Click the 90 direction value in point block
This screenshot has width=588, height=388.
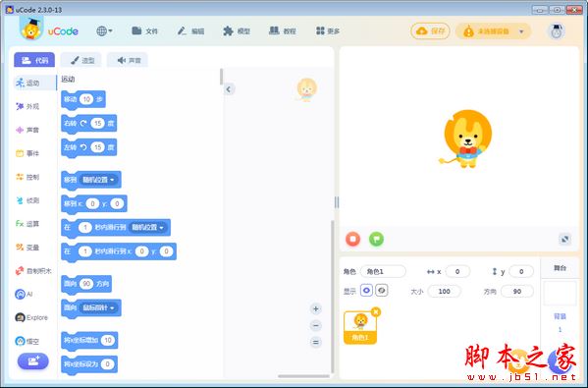[x=86, y=284]
